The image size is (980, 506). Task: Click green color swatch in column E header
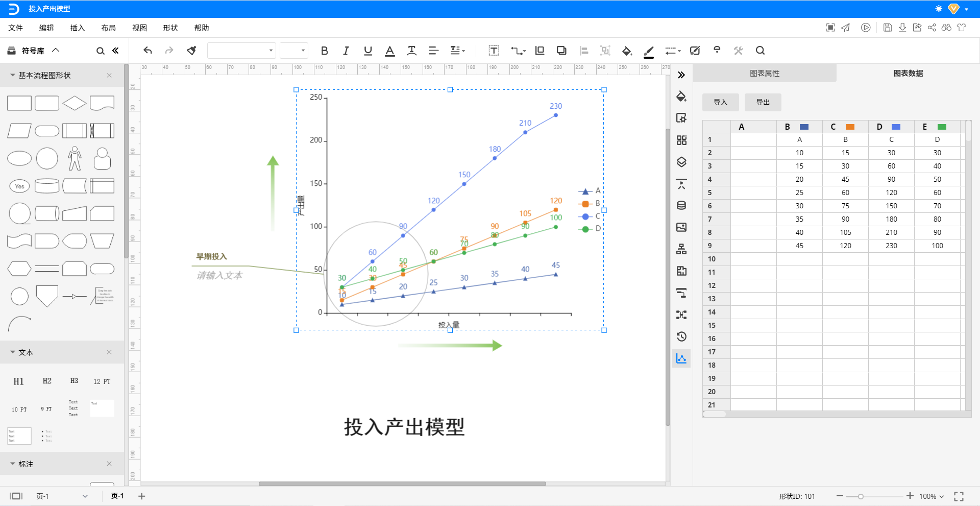point(942,127)
